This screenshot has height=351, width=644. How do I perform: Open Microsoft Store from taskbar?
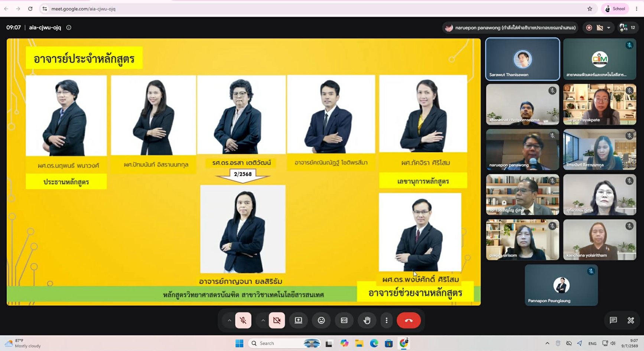[x=389, y=343]
